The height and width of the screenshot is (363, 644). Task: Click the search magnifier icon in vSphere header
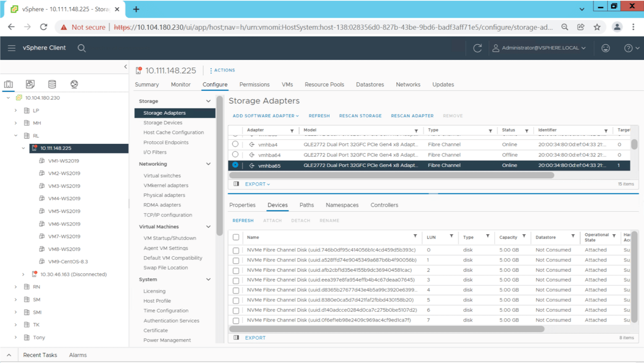click(82, 48)
